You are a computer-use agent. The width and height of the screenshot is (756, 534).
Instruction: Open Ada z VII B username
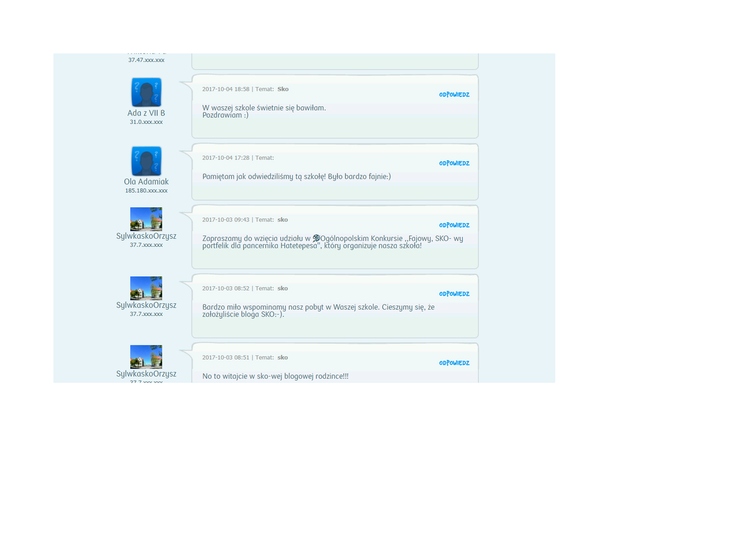pos(146,113)
